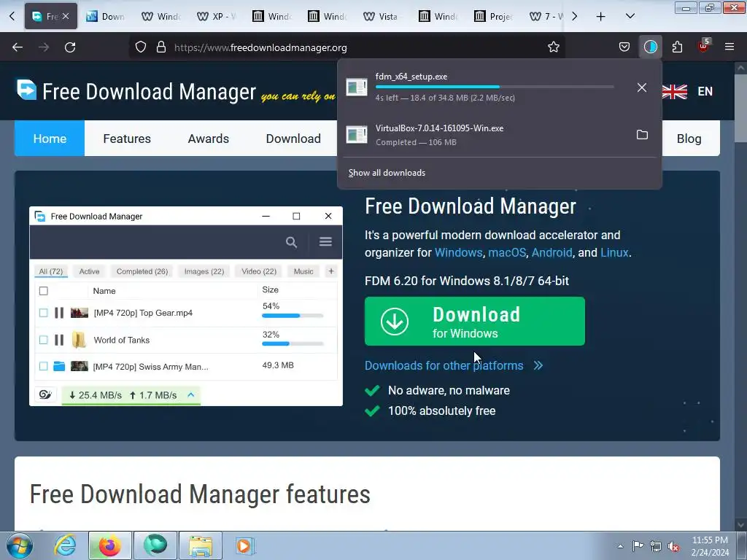The image size is (747, 560).
Task: Open tracking protection shield icon
Action: tap(141, 47)
